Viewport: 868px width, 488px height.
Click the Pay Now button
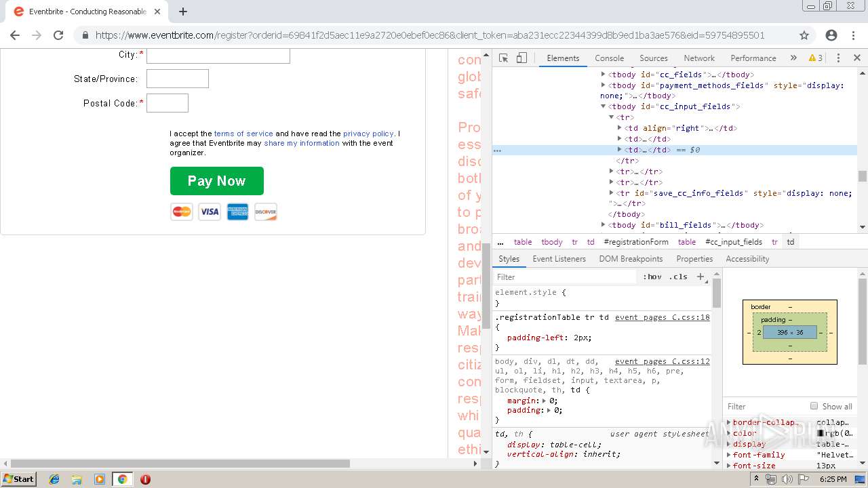coord(216,181)
